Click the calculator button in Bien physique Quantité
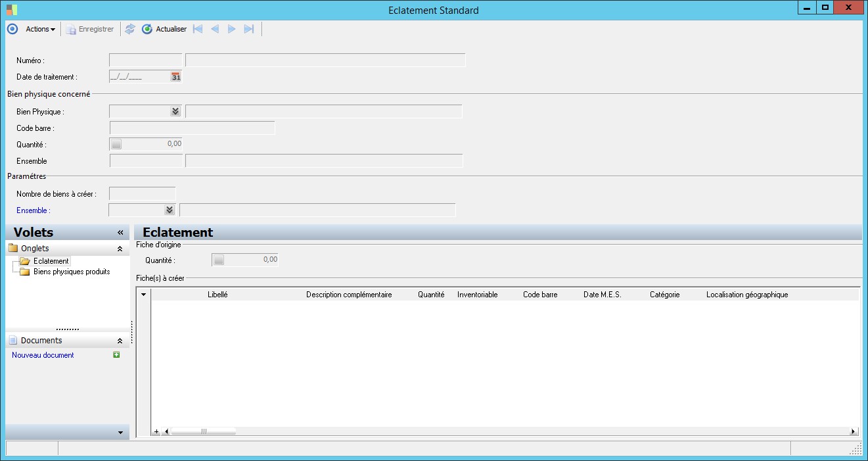This screenshot has height=461, width=868. [x=116, y=144]
